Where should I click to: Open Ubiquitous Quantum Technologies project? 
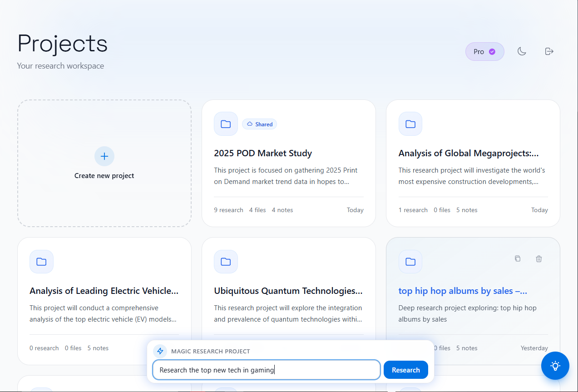coord(288,291)
